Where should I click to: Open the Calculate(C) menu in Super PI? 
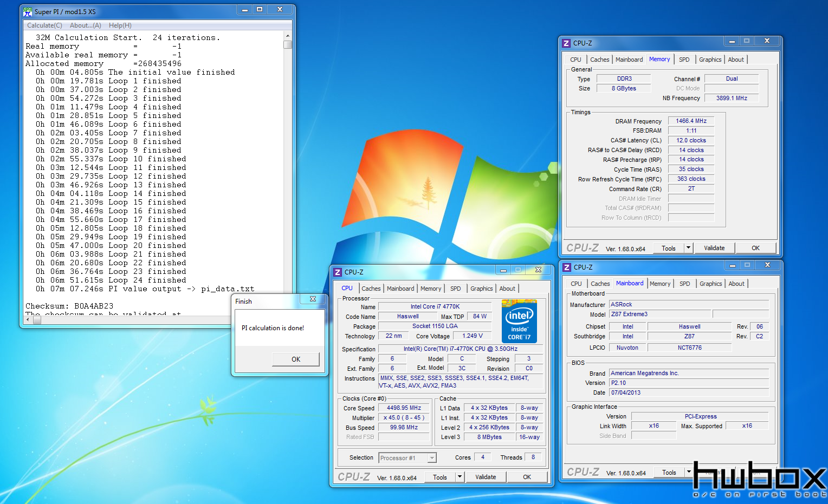(x=44, y=25)
